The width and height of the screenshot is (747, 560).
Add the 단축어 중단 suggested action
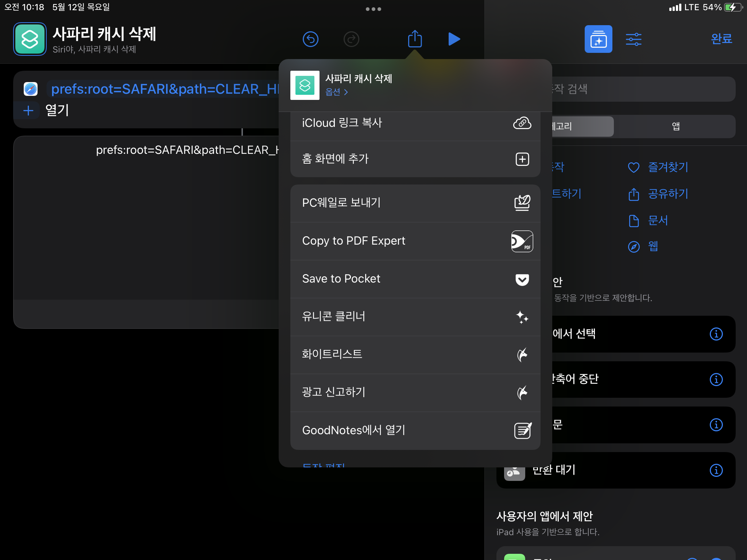[644, 380]
